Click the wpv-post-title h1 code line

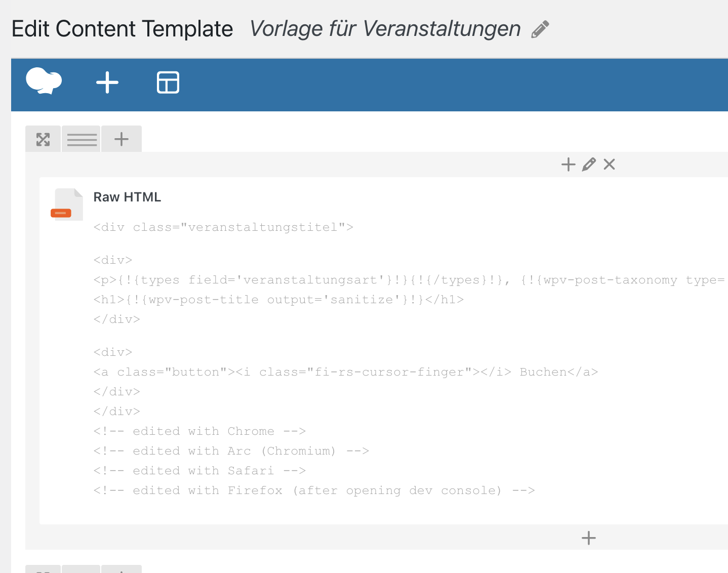278,300
